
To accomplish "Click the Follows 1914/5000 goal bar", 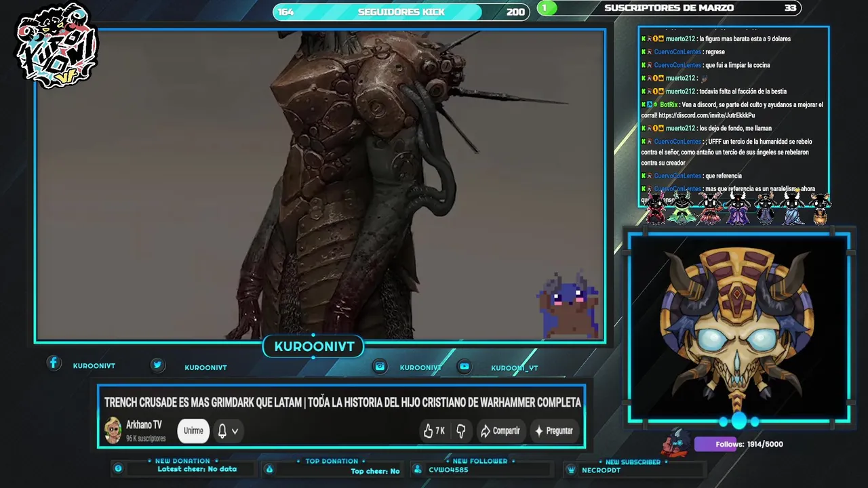I will tap(739, 444).
